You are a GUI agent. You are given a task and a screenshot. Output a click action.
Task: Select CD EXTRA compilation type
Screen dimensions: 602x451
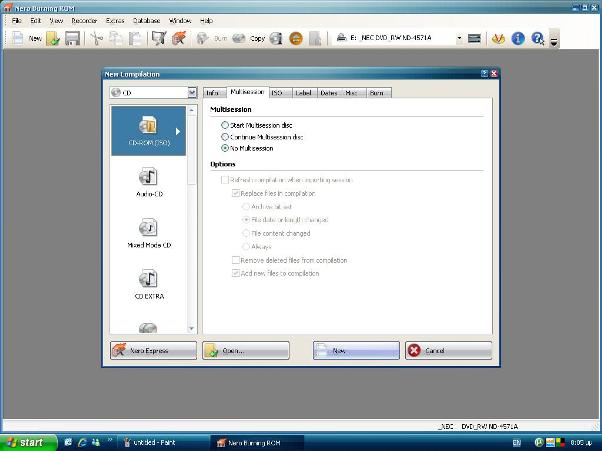(149, 284)
